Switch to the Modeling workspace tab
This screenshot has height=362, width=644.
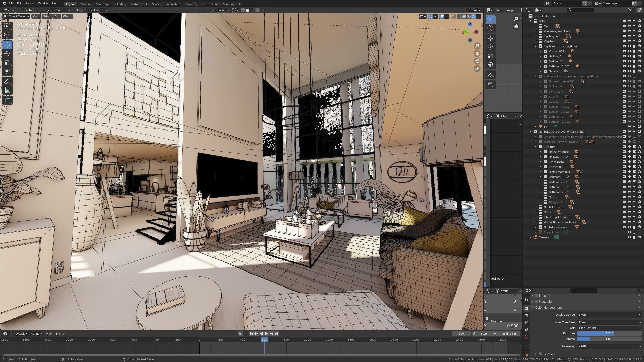point(85,4)
